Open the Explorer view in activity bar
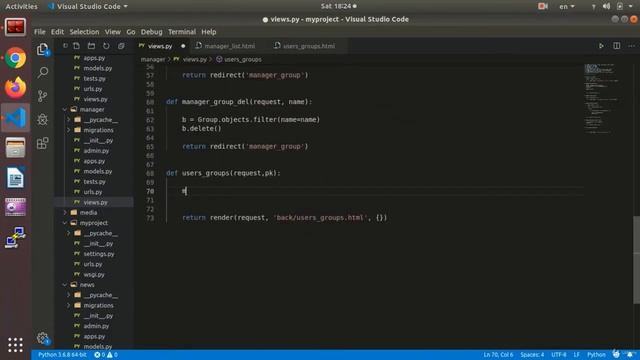 tap(42, 49)
